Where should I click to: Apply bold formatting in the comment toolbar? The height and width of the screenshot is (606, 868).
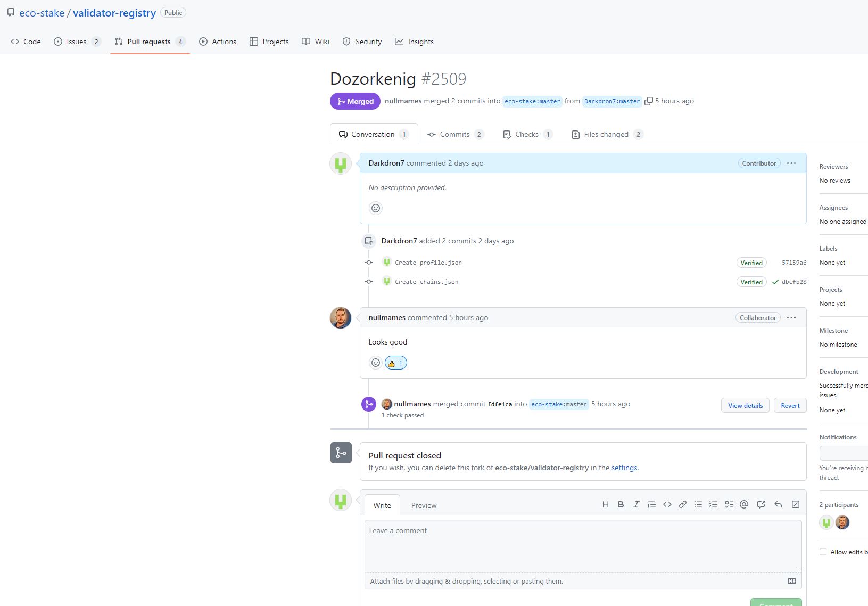click(x=621, y=504)
